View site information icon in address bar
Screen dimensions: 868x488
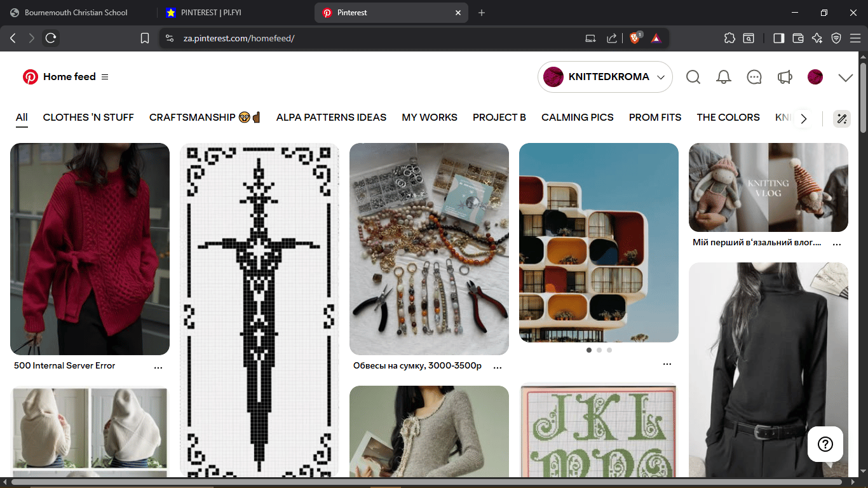(169, 38)
